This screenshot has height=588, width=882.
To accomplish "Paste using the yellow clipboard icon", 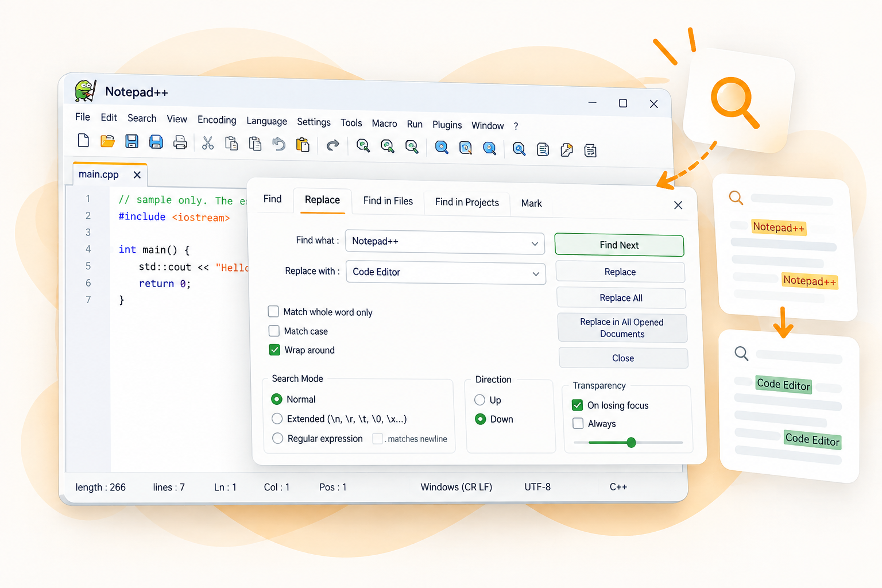I will pyautogui.click(x=303, y=145).
